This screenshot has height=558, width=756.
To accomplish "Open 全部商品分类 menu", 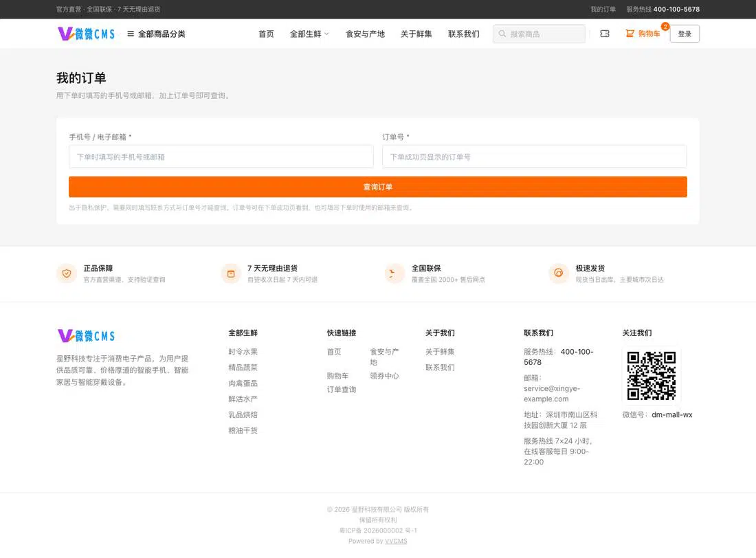I will 156,34.
